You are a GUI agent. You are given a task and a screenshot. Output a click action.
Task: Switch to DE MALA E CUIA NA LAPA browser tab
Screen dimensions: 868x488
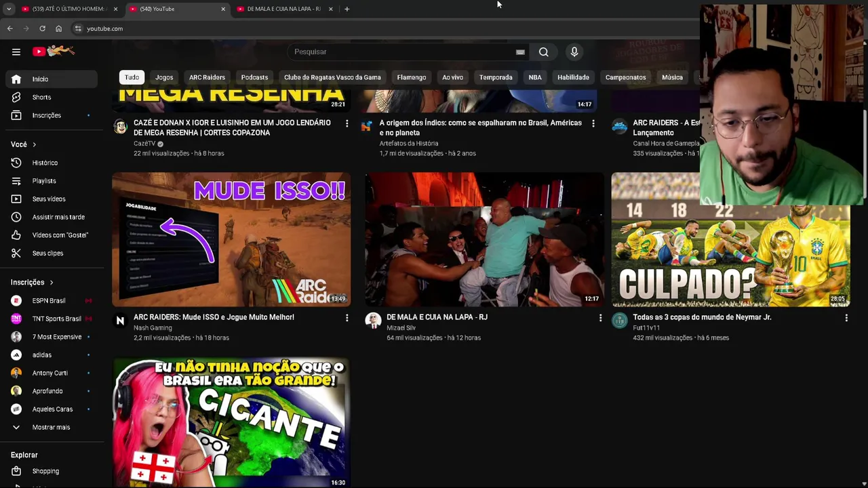point(285,9)
